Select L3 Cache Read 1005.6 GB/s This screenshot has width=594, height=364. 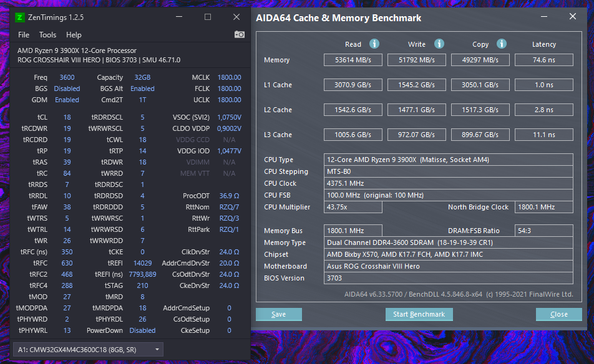coord(353,135)
